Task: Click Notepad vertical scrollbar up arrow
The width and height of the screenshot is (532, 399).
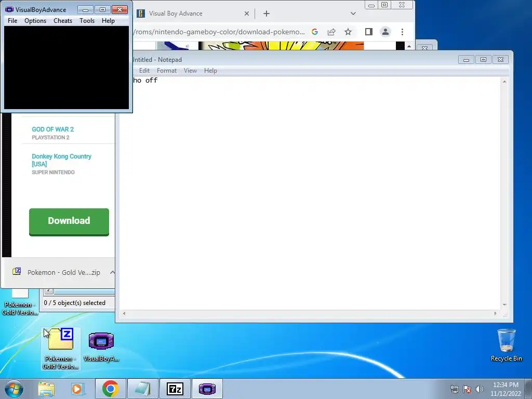Action: (504, 82)
